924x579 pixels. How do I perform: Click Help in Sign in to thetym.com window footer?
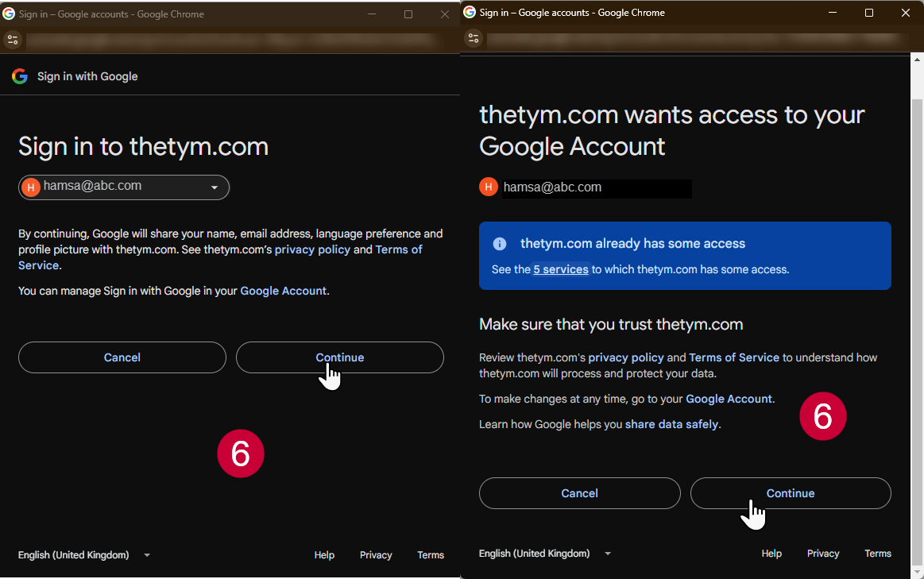[x=324, y=555]
